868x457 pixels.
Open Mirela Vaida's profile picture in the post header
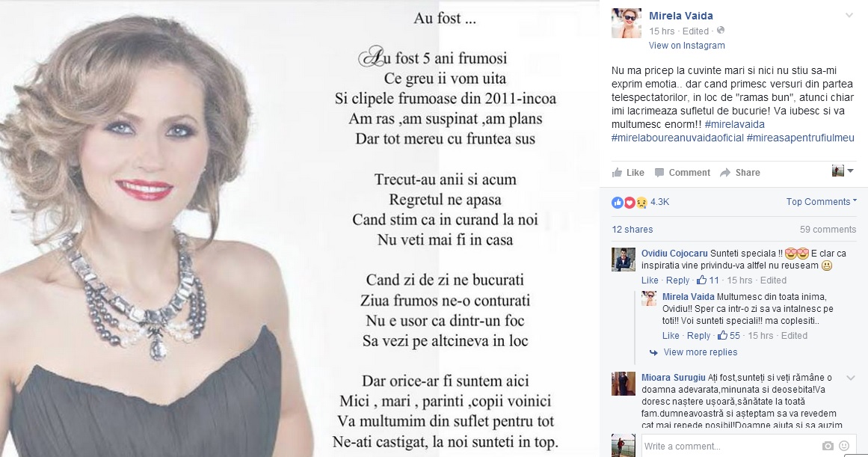click(626, 23)
